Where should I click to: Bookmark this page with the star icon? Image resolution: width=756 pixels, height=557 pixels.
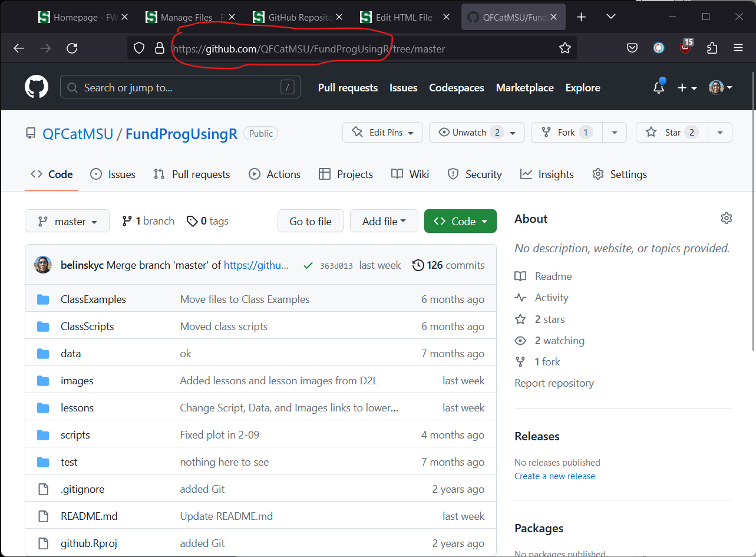(565, 48)
